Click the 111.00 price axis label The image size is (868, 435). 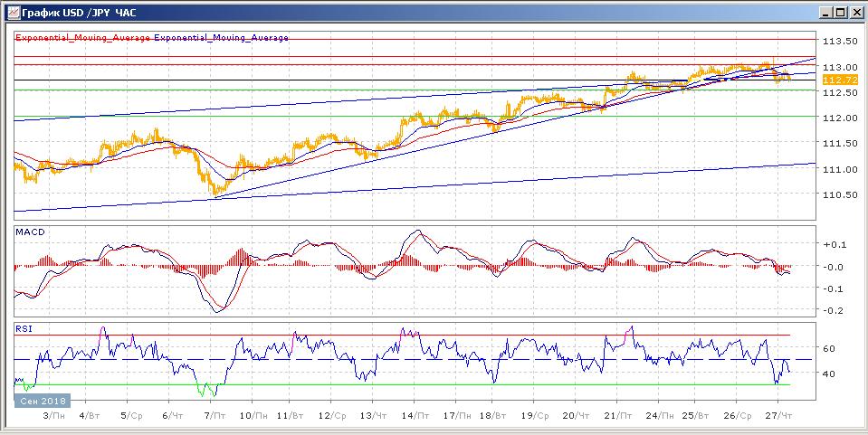[x=840, y=169]
